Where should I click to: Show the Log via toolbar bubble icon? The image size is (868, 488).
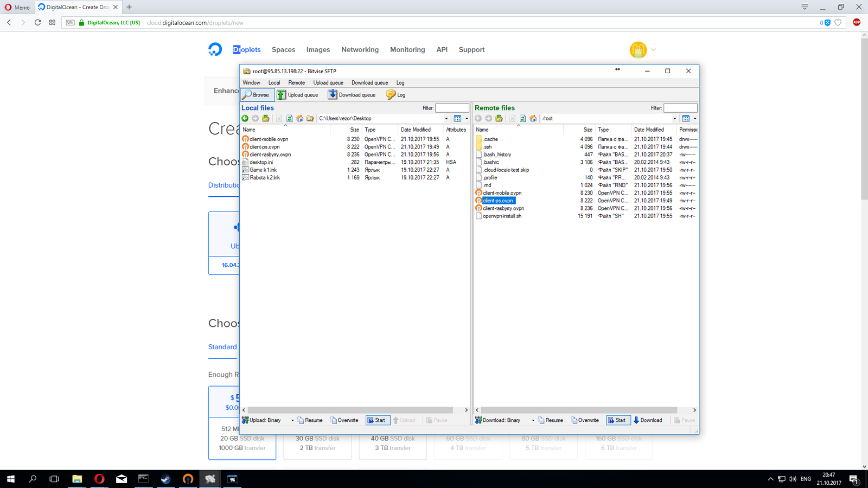395,95
